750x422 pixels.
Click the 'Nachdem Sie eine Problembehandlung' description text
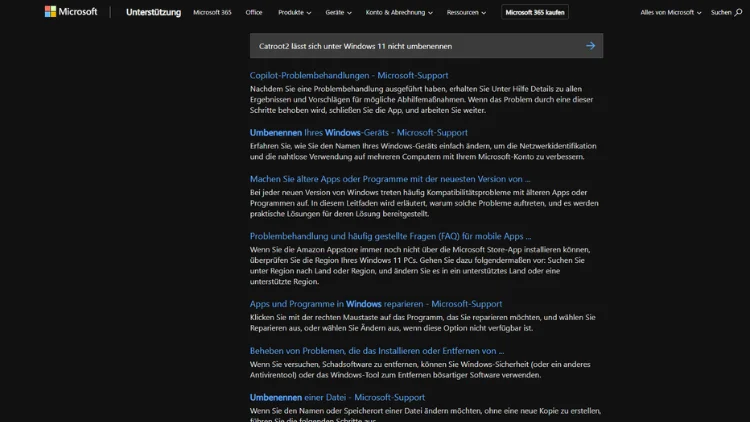pyautogui.click(x=421, y=100)
